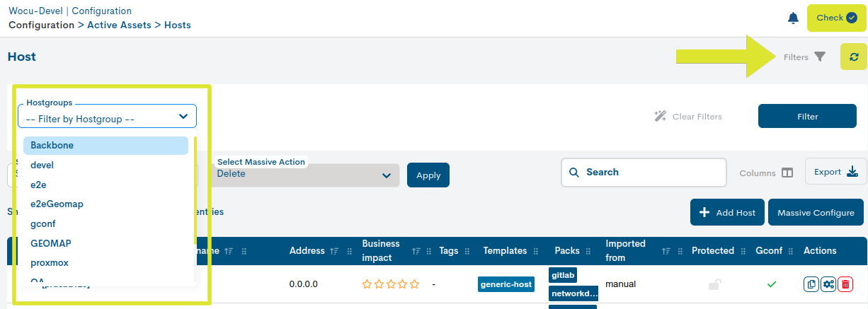The width and height of the screenshot is (868, 309).
Task: Choose e2eGeomap hostgroup option
Action: tap(105, 204)
